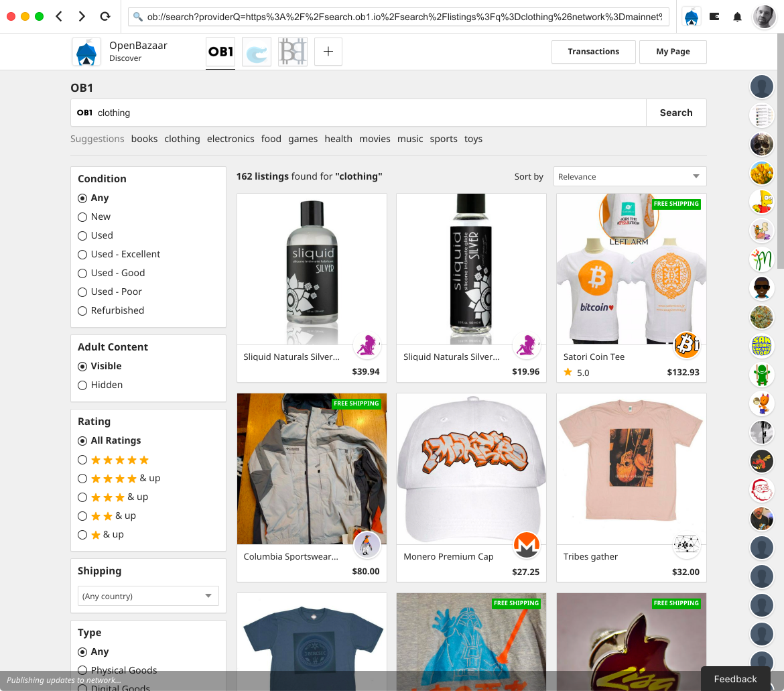
Task: Select the New condition filter
Action: pos(82,216)
